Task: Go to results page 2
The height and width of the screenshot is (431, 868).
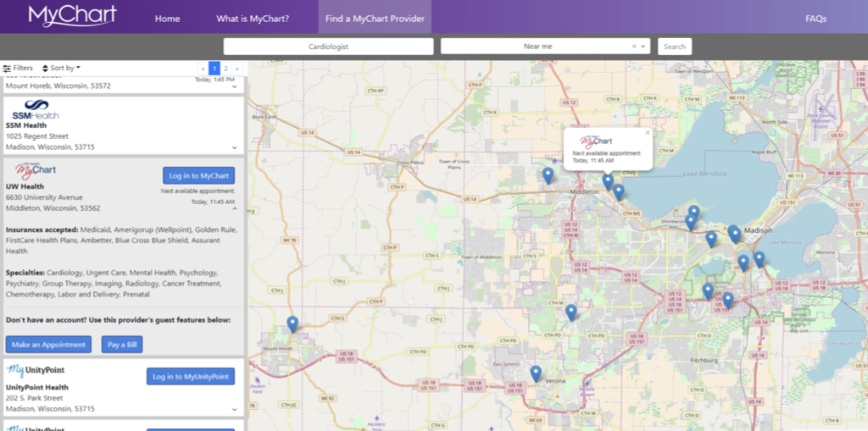Action: point(225,69)
